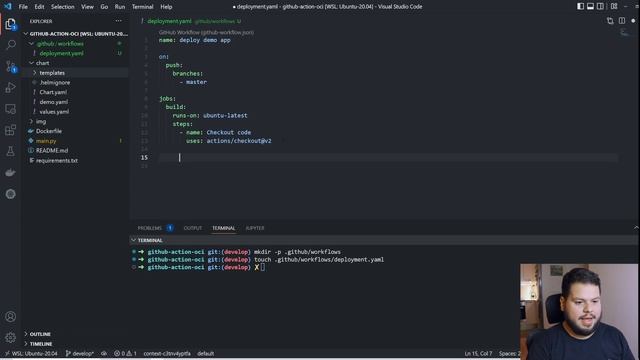Open the Search view in activity bar
640x360 pixels.
11,44
